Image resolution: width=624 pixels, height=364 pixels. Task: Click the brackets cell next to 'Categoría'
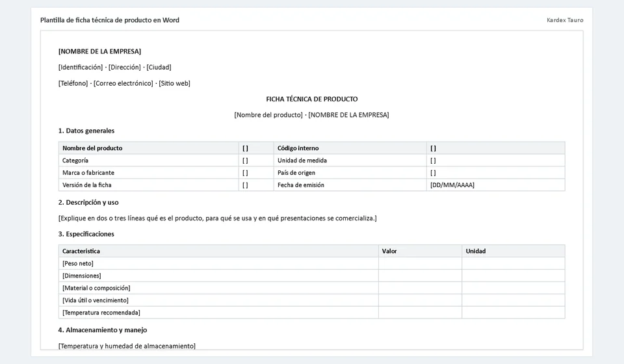(x=256, y=161)
